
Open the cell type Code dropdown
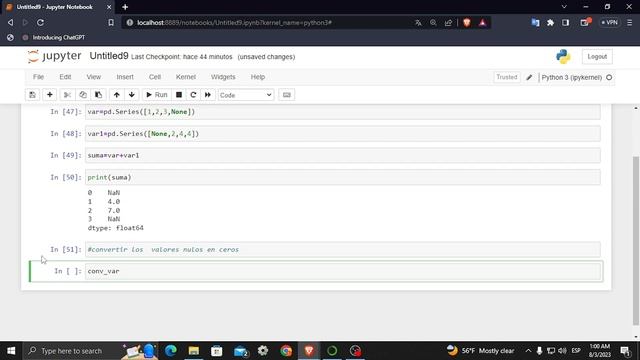[246, 95]
